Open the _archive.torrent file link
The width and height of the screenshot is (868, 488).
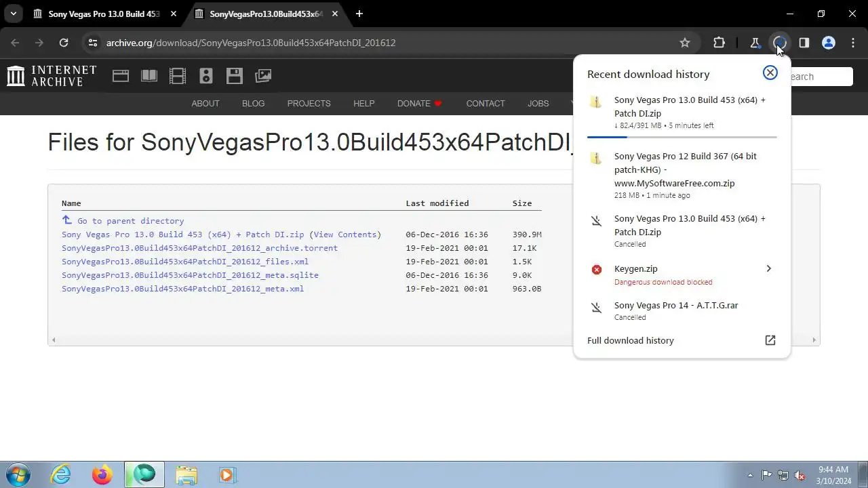[x=199, y=248]
